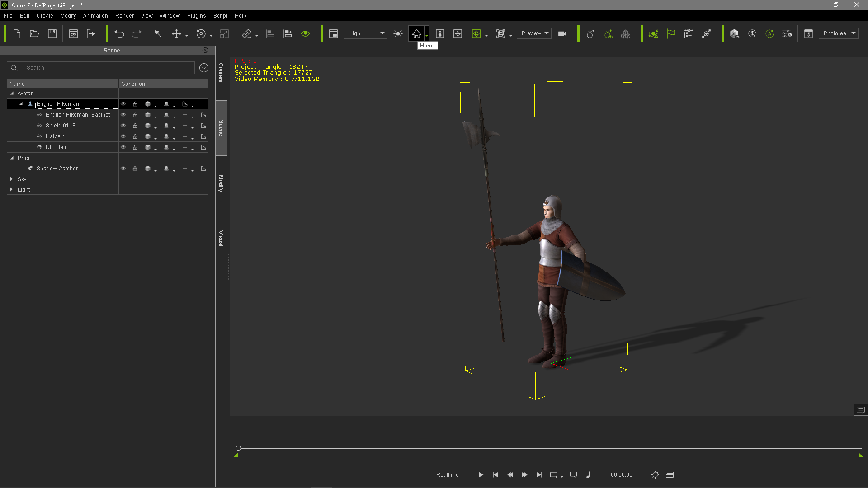The image size is (868, 488).
Task: Click the Name column header
Action: click(62, 84)
